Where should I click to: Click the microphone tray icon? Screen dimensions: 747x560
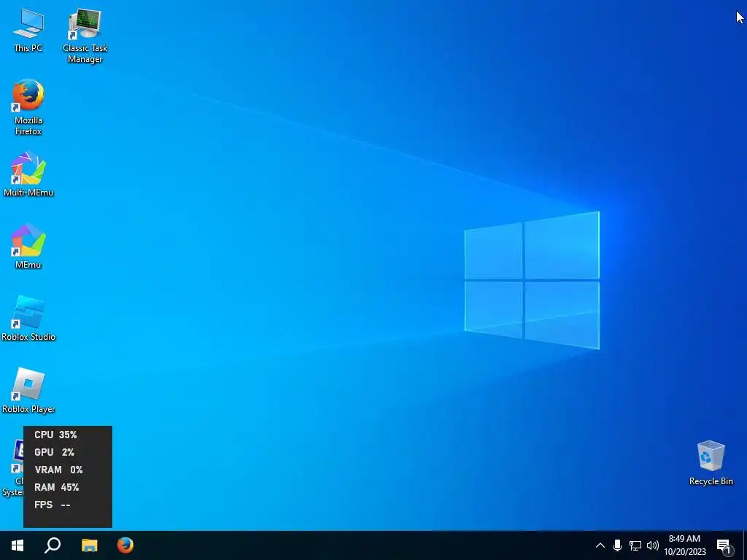(x=617, y=545)
